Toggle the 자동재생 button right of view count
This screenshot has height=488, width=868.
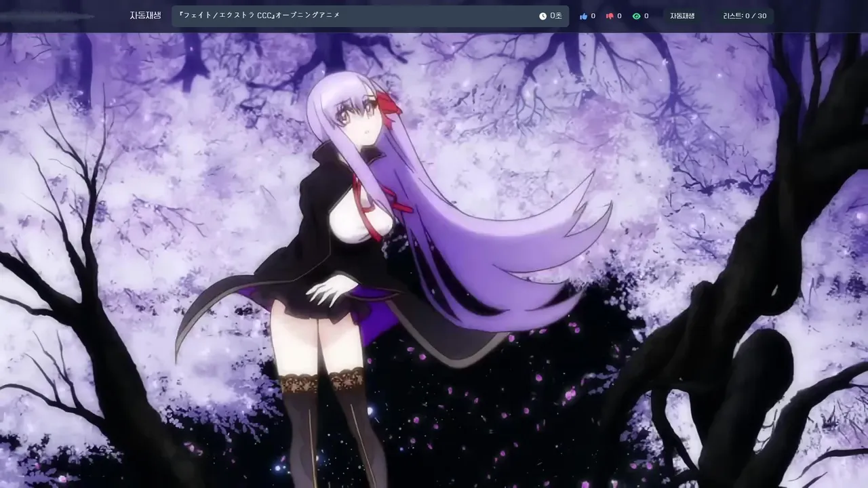click(682, 16)
